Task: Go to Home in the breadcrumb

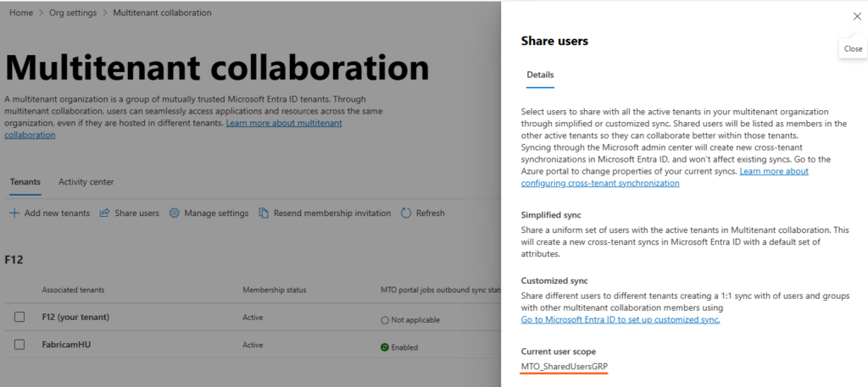Action: point(21,13)
